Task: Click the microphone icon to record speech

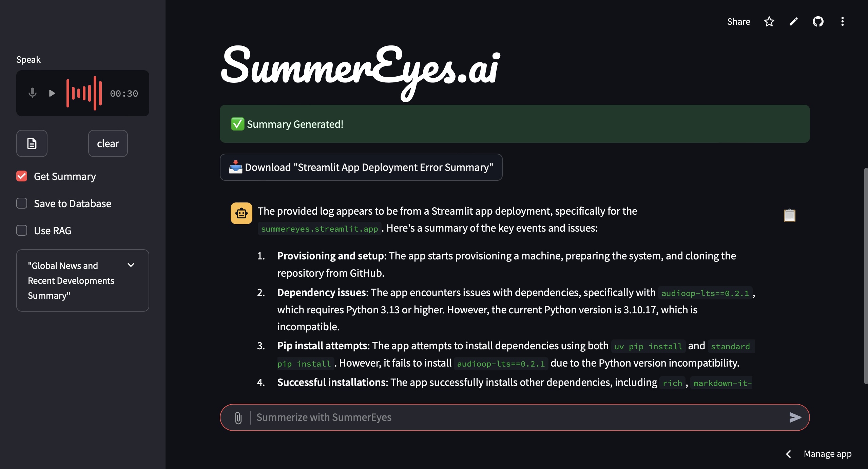Action: (32, 93)
